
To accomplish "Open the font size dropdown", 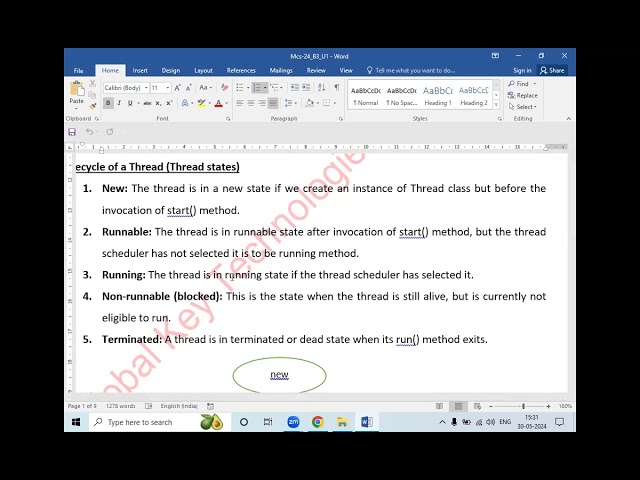I will click(x=167, y=88).
